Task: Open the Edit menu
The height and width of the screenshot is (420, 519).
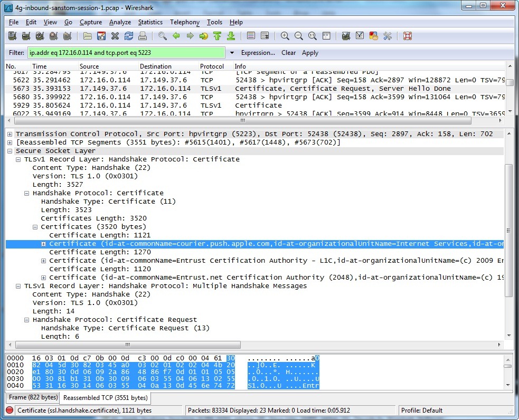Action: 31,22
